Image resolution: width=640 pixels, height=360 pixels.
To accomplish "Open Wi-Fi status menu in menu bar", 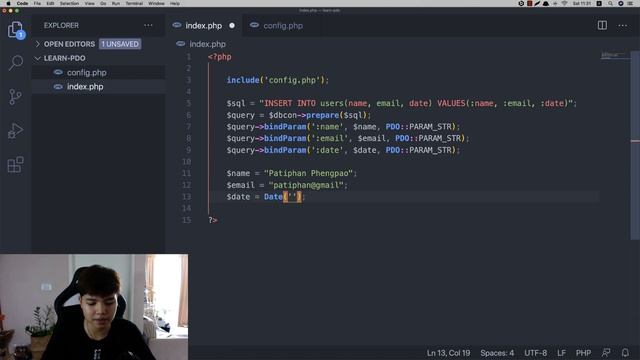I will (x=564, y=3).
